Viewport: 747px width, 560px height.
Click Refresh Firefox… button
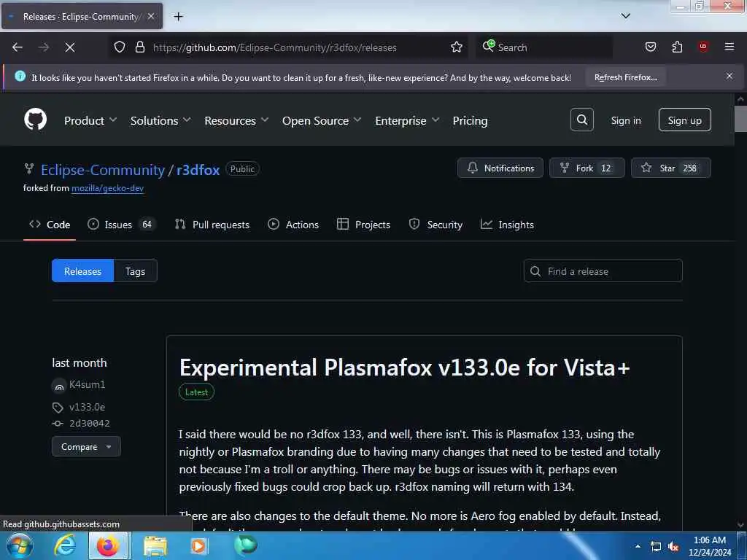625,77
